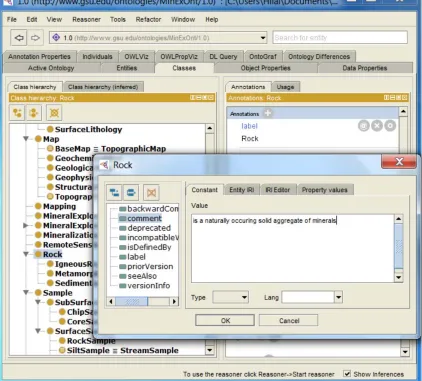This screenshot has height=381, width=422.
Task: Select the priorVersion annotation property
Action: (146, 267)
